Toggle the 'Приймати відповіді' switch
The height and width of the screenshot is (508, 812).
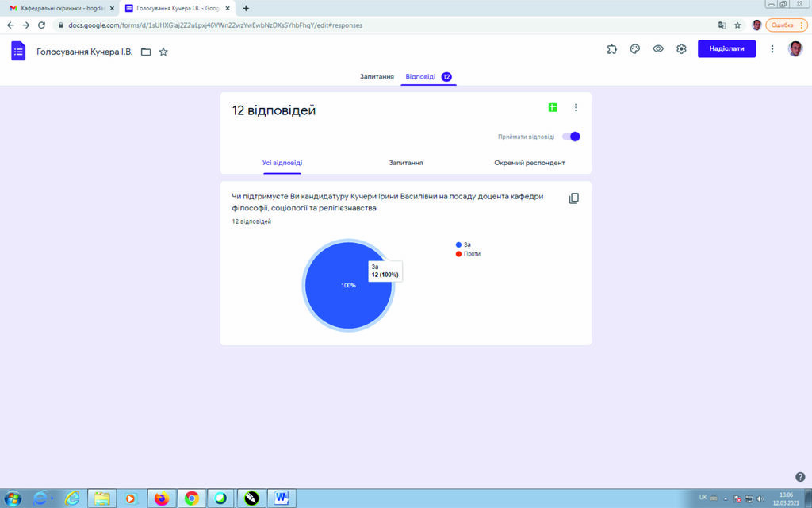click(x=571, y=137)
